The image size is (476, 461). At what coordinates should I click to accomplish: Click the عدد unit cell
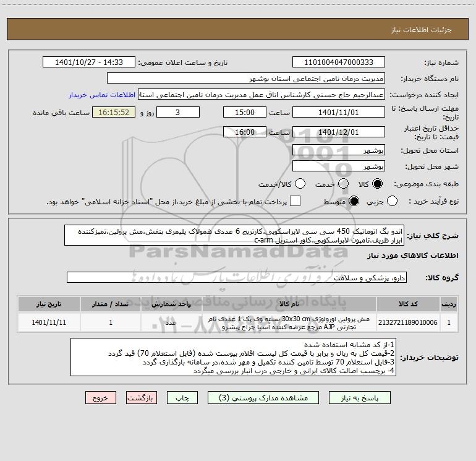[171, 322]
